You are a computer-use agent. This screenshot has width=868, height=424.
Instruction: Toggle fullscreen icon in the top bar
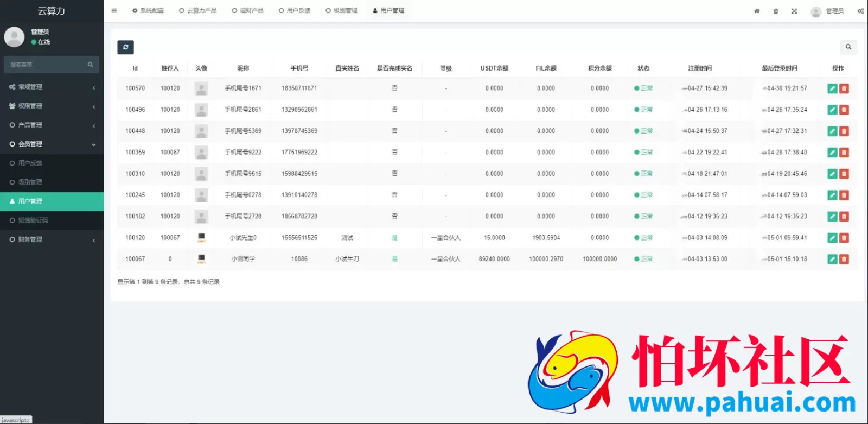794,11
